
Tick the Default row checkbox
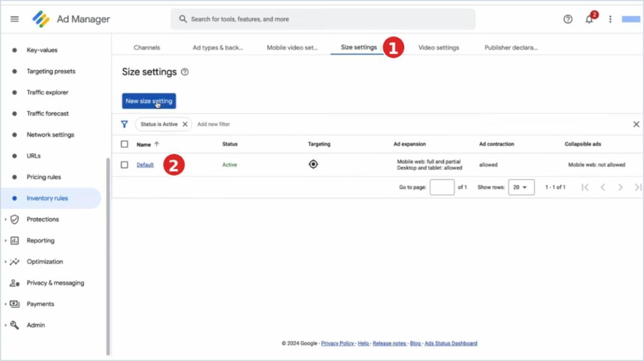click(x=124, y=165)
